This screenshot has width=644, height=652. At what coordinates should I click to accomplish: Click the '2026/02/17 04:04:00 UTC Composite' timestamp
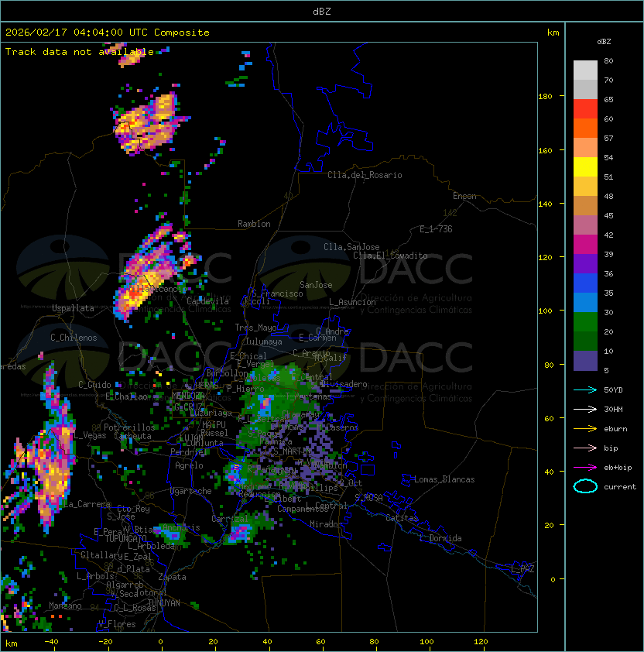108,33
